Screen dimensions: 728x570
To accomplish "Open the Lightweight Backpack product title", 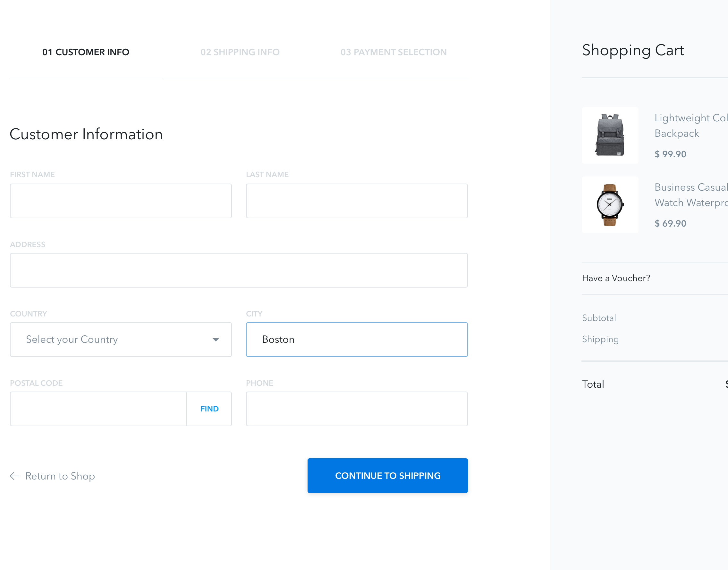I will (690, 125).
